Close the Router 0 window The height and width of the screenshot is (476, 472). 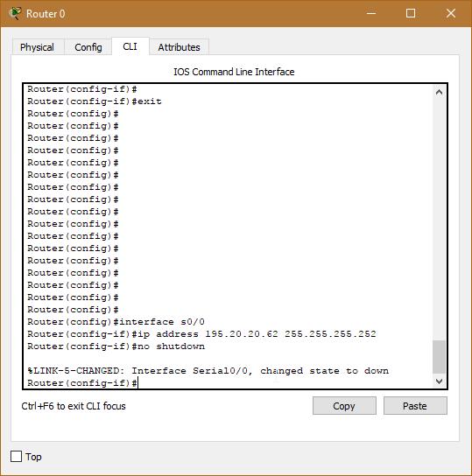(451, 13)
